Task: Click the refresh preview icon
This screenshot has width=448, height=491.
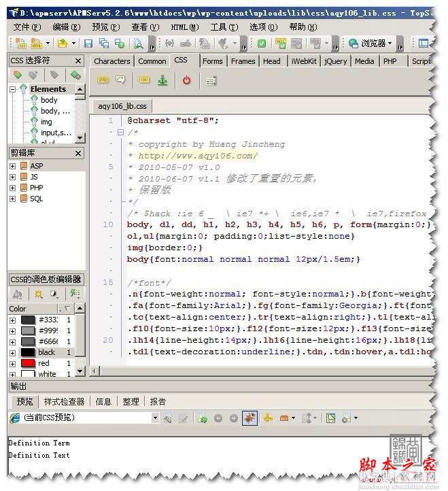Action: pyautogui.click(x=203, y=418)
